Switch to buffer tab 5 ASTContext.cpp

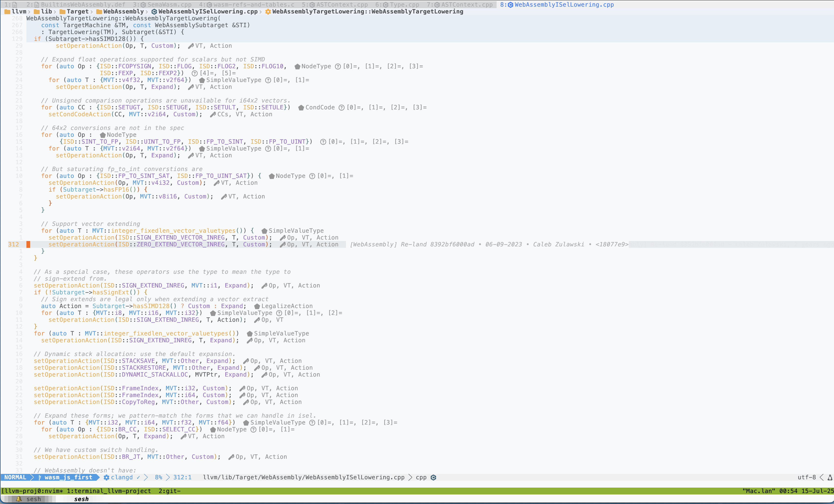pos(335,4)
